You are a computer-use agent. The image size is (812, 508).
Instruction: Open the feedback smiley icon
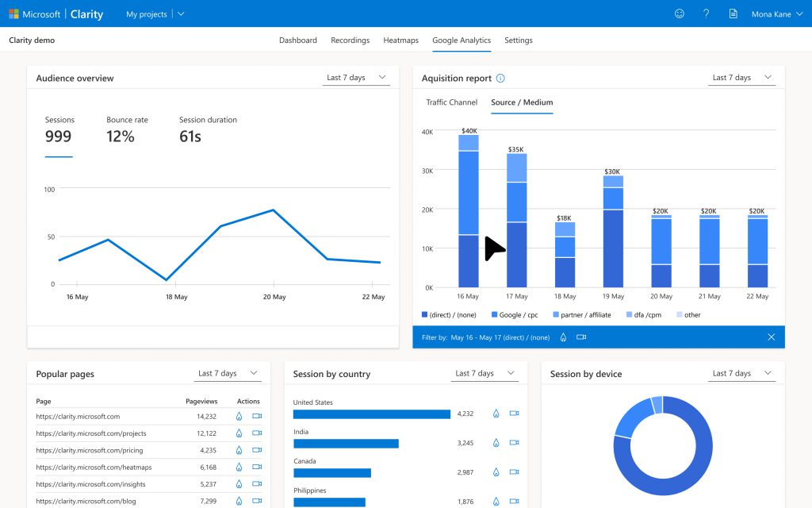click(x=680, y=14)
